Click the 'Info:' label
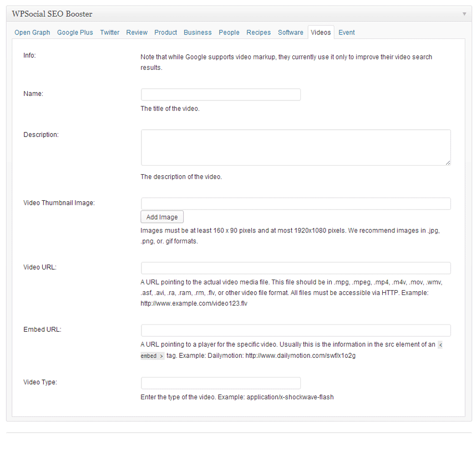The width and height of the screenshot is (476, 452). pos(29,55)
